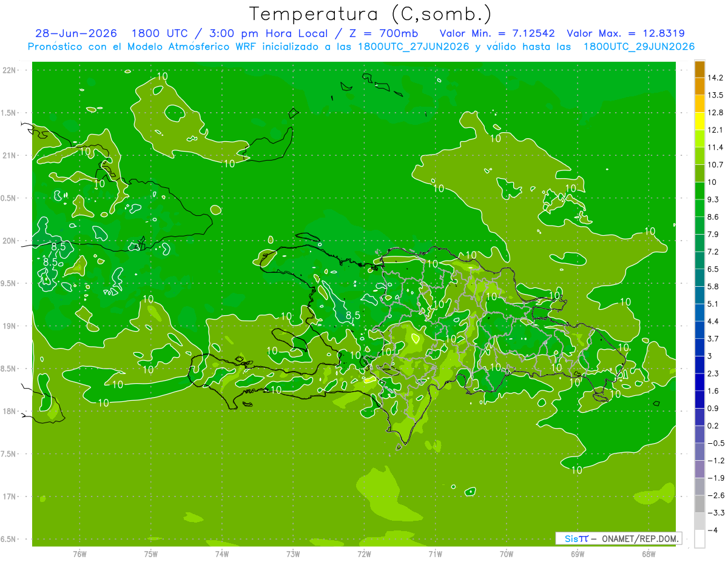Click the '75W' longitude axis label
The width and height of the screenshot is (728, 562).
pos(151,554)
